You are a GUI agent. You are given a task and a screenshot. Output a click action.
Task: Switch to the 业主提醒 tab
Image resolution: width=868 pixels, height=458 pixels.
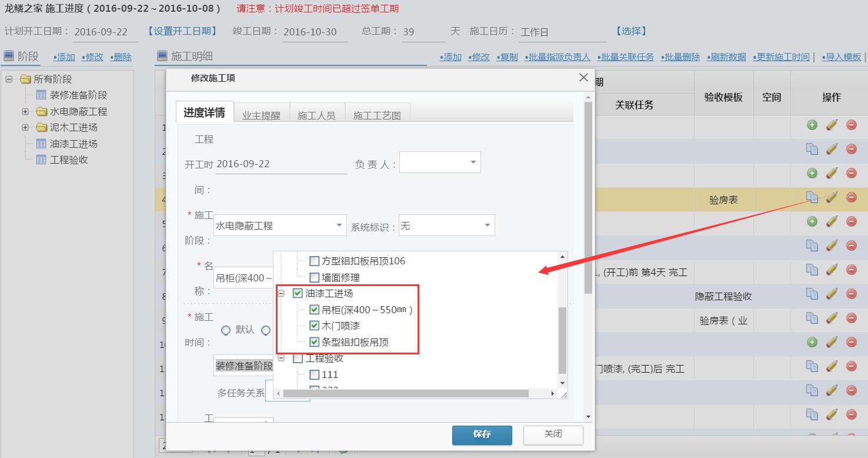coord(261,115)
